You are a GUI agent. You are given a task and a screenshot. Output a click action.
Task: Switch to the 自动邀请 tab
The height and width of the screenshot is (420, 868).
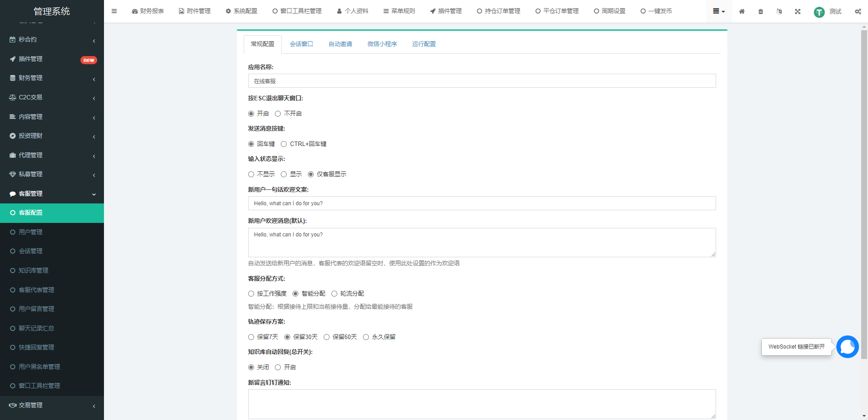click(340, 44)
